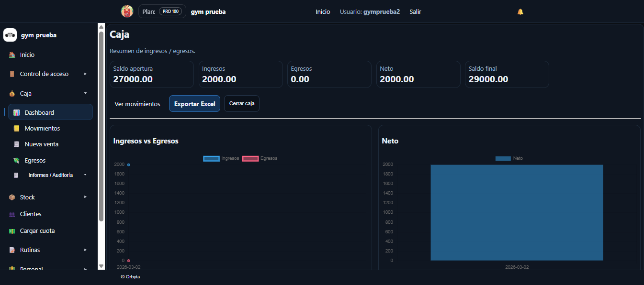
Task: Click the Exportar Excel button
Action: pos(194,103)
